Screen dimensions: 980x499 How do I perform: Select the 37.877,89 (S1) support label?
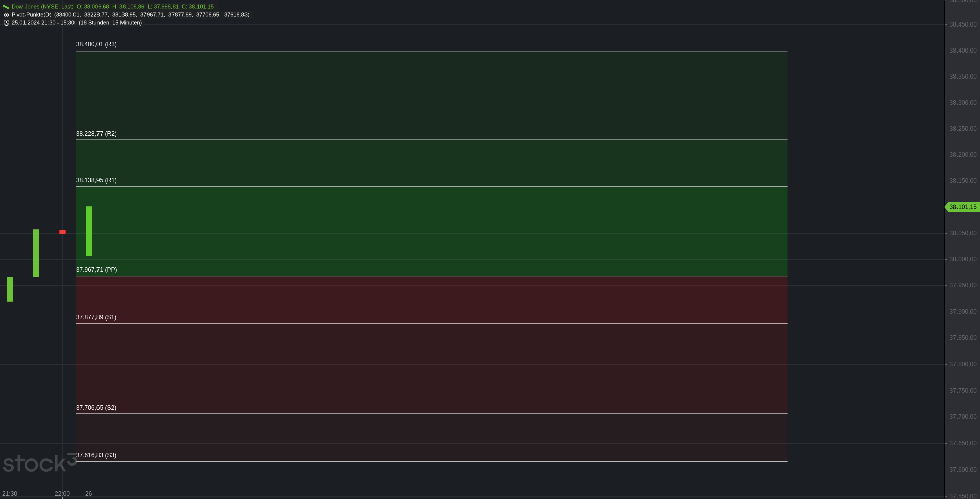point(96,317)
